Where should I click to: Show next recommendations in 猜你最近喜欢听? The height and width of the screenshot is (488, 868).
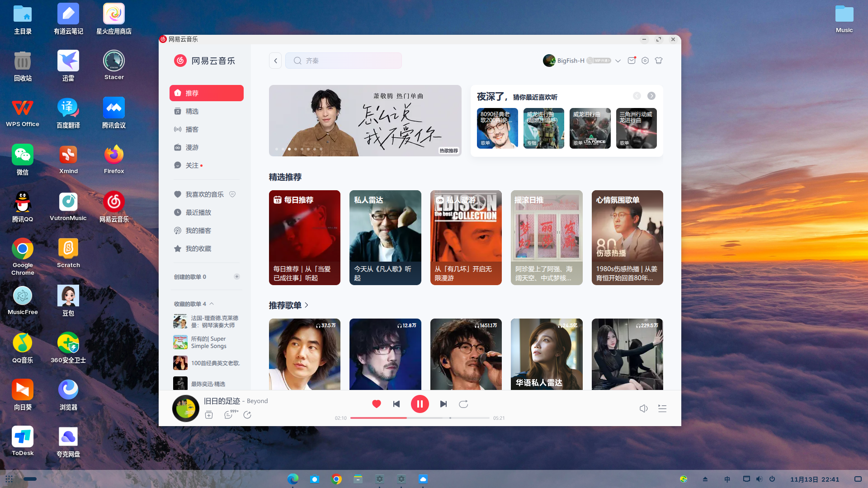click(651, 96)
